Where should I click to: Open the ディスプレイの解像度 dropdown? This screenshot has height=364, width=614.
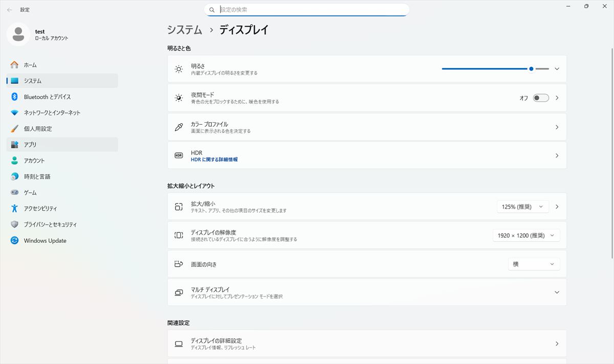tap(526, 236)
